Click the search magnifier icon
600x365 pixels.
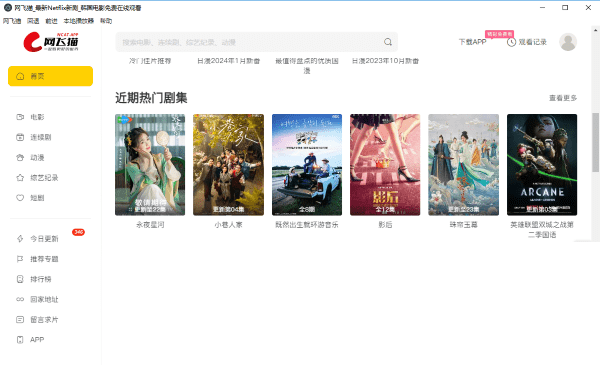[x=388, y=42]
